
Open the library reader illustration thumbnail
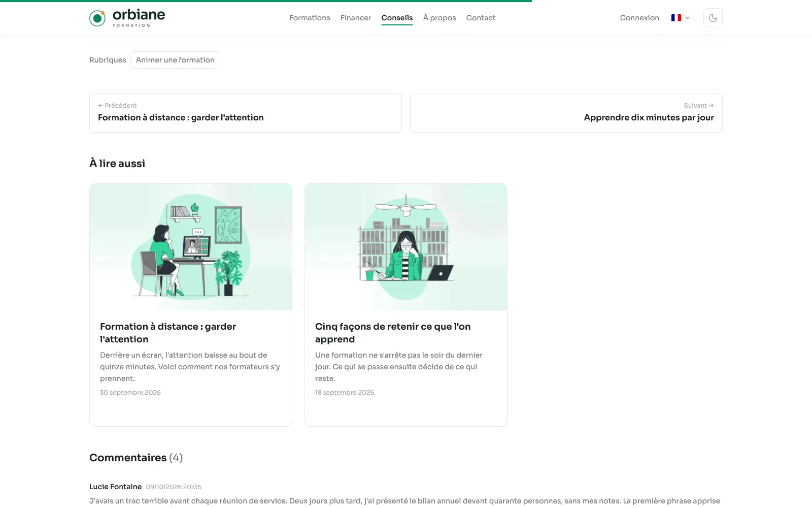(x=406, y=247)
